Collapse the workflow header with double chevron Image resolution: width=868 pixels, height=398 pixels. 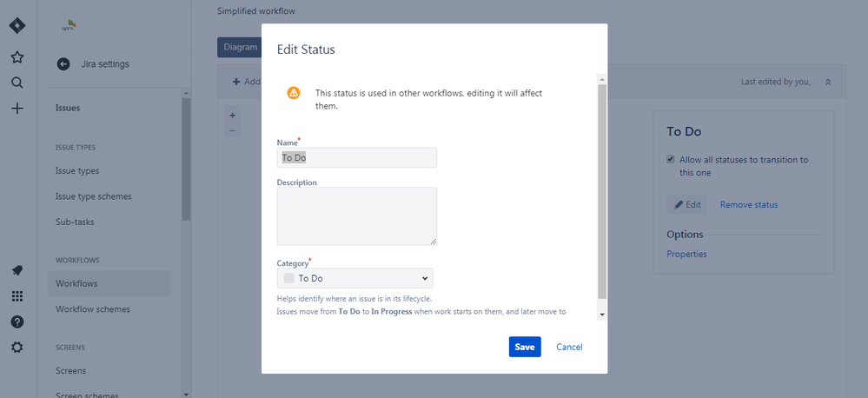tap(828, 82)
